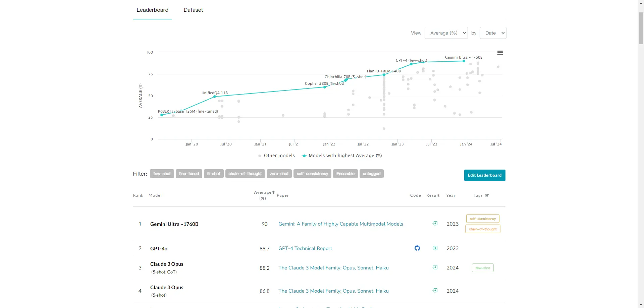Click the Tags column header text
644x308 pixels.
pyautogui.click(x=478, y=195)
